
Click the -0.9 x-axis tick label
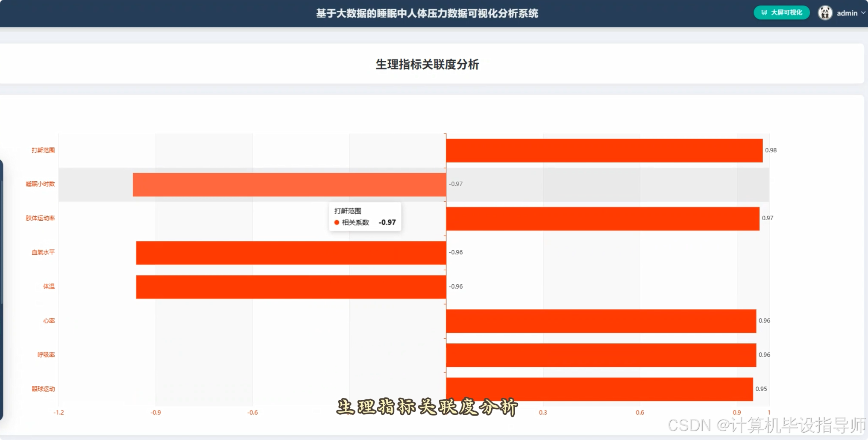(155, 413)
